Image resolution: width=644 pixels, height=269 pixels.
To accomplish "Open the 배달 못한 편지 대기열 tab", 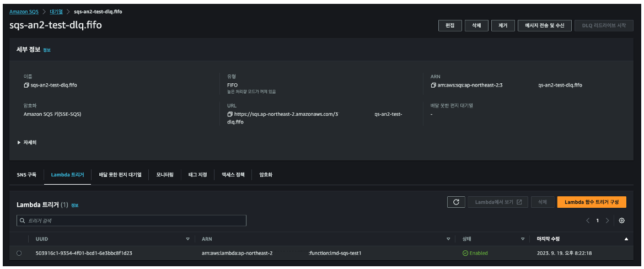I will (x=120, y=175).
